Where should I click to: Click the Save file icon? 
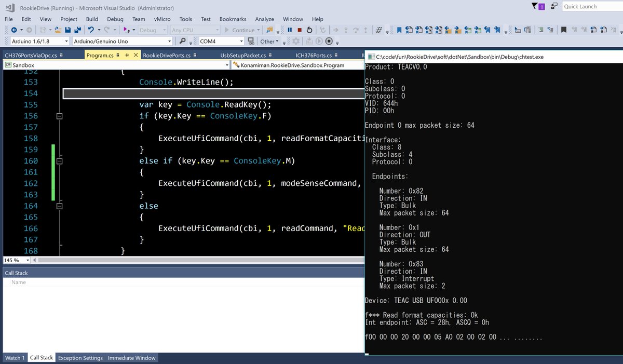coord(68,30)
